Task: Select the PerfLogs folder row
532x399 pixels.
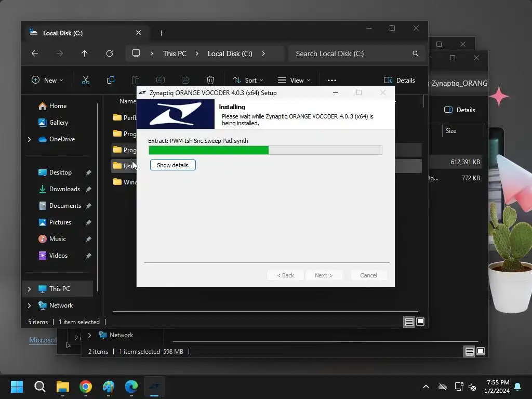Action: [x=125, y=117]
